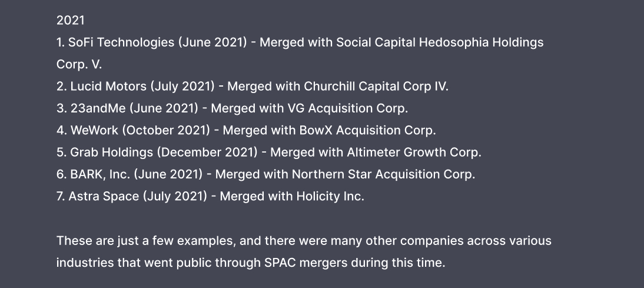The image size is (644, 288).
Task: Click the Social Capital Hedosophia Holdings text
Action: (440, 42)
